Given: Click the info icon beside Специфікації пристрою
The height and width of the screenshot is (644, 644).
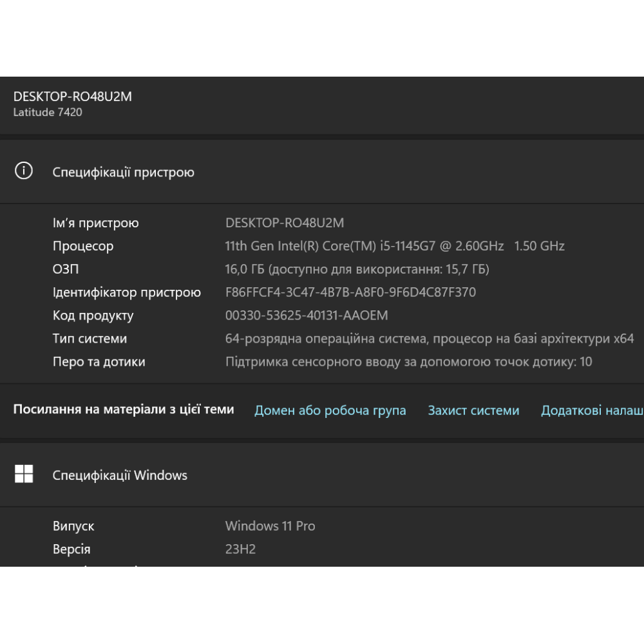Looking at the screenshot, I should click(24, 171).
